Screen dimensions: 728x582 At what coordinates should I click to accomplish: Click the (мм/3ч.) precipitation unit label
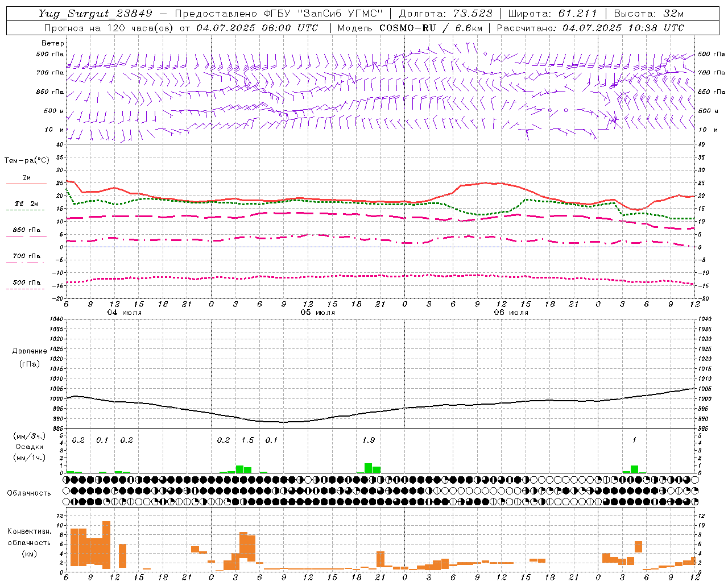30,436
